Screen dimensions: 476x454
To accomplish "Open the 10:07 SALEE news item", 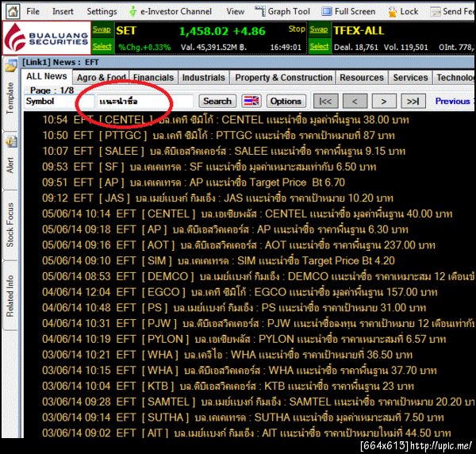I will tap(224, 151).
